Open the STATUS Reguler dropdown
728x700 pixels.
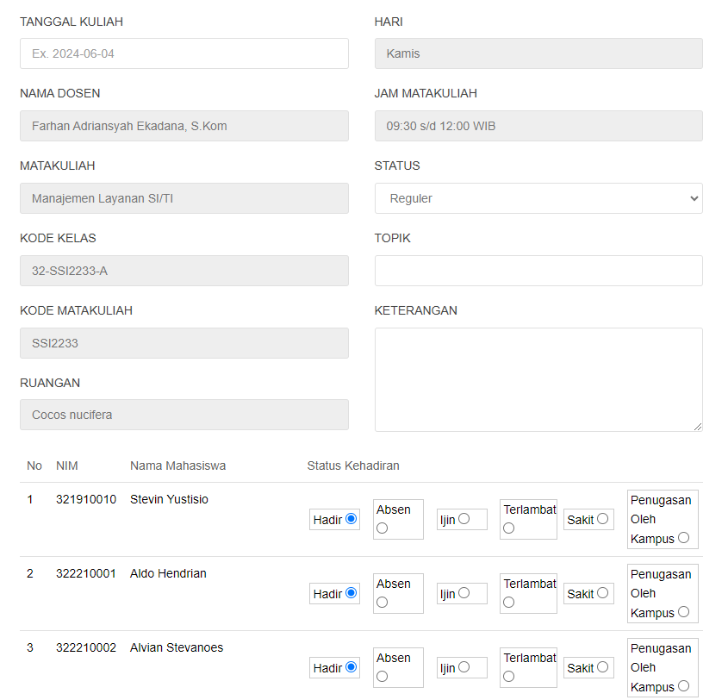point(538,198)
